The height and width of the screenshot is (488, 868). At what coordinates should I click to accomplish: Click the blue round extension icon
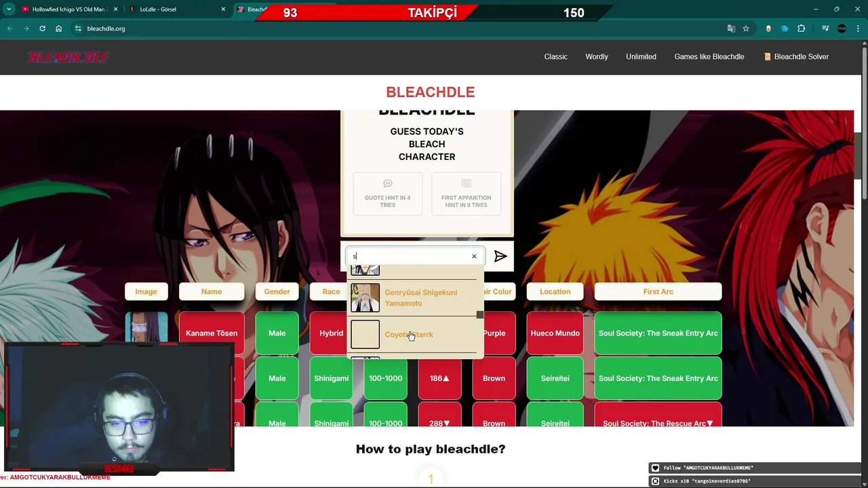click(x=785, y=28)
